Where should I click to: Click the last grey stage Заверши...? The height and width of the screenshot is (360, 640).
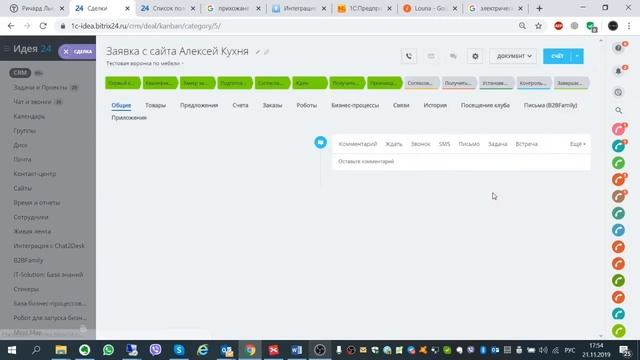click(x=571, y=83)
